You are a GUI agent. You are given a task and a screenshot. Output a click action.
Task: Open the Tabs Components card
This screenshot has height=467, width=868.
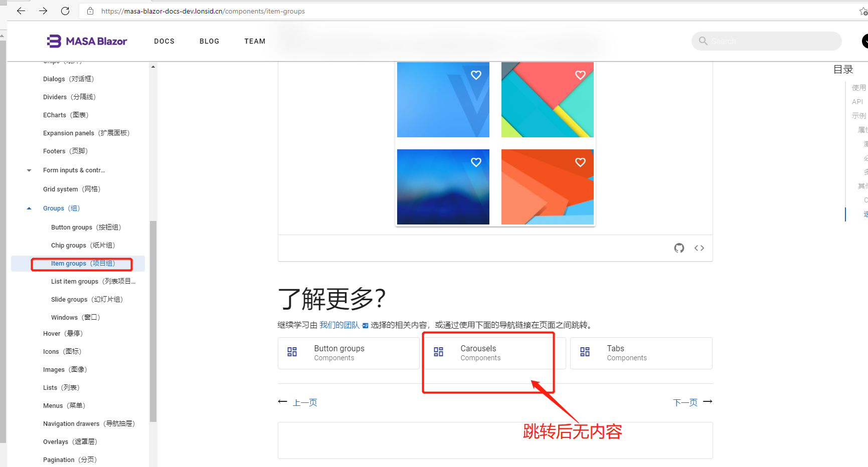[x=641, y=353]
